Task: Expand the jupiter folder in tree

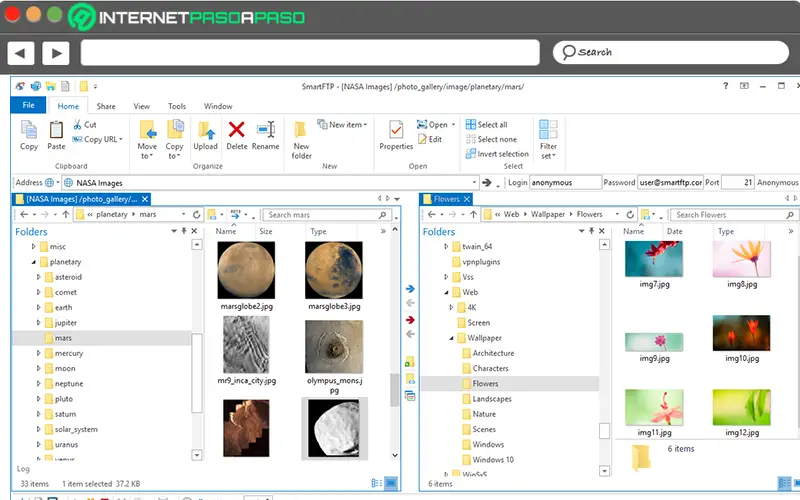Action: pos(39,323)
